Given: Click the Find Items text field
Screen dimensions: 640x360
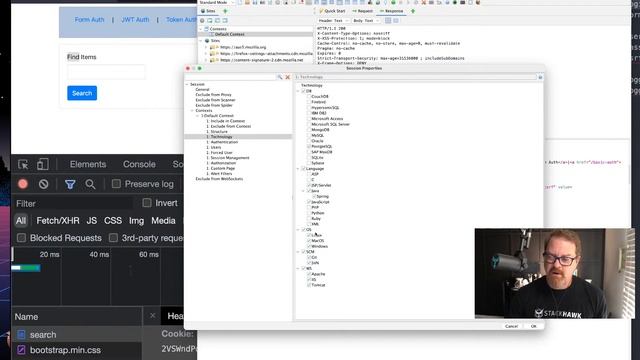Looking at the screenshot, I should click(106, 72).
